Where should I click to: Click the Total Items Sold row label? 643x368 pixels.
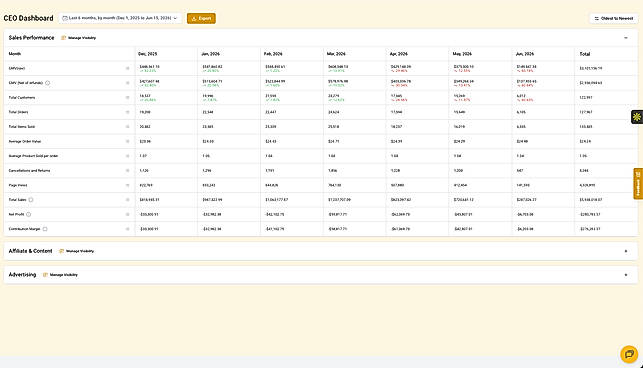[22, 127]
